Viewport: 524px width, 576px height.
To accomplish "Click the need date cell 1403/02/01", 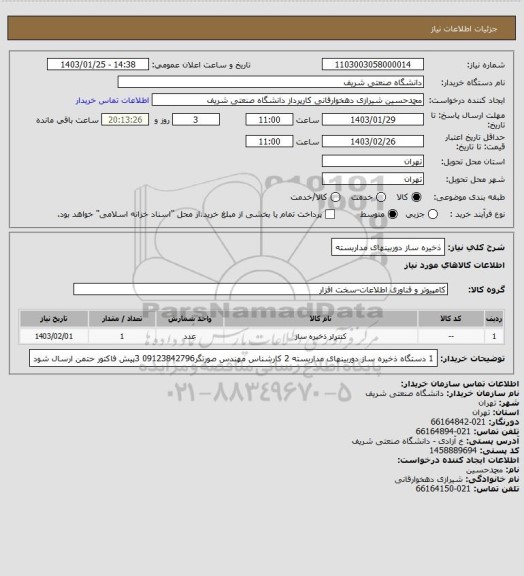I will pos(54,336).
